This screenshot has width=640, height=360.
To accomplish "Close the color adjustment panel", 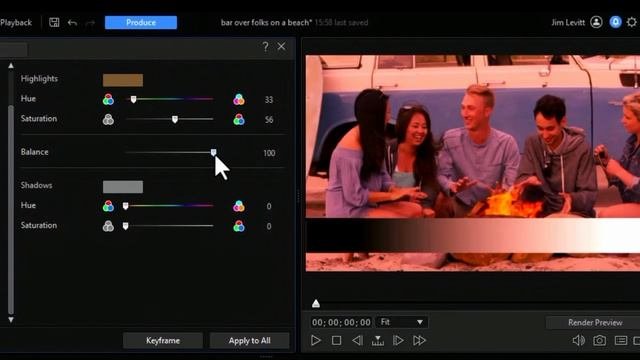I will (x=282, y=47).
